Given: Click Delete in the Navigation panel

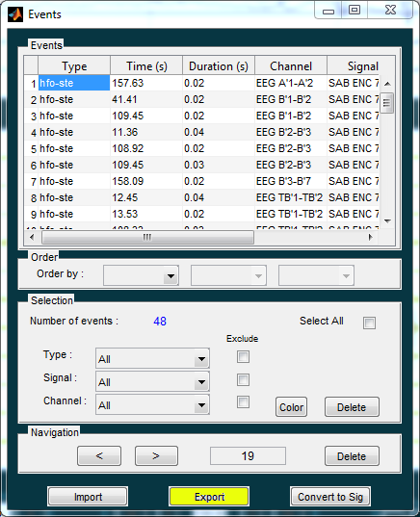Looking at the screenshot, I should pyautogui.click(x=352, y=456).
